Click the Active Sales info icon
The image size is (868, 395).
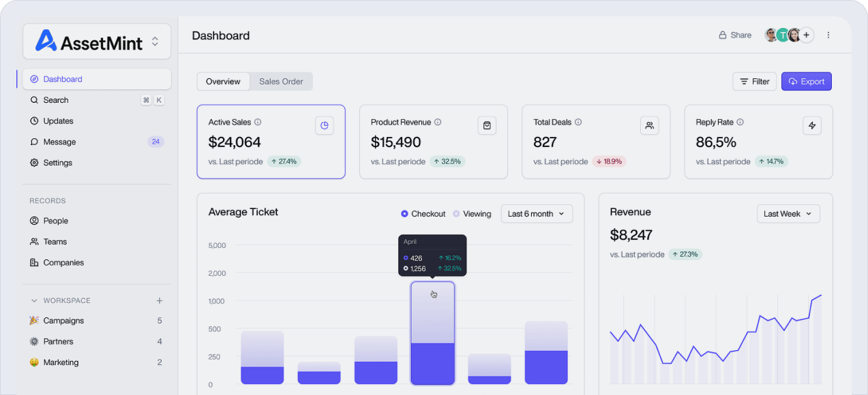point(258,122)
